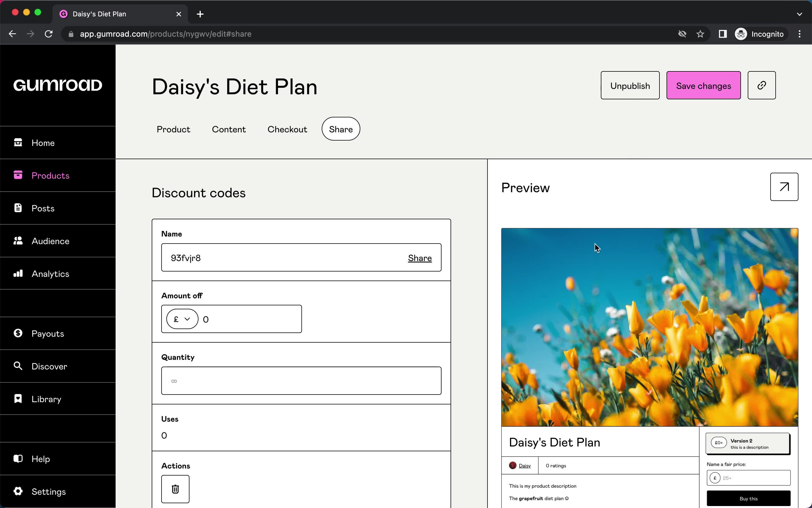Go back with browser back arrow
This screenshot has width=812, height=508.
pos(12,34)
